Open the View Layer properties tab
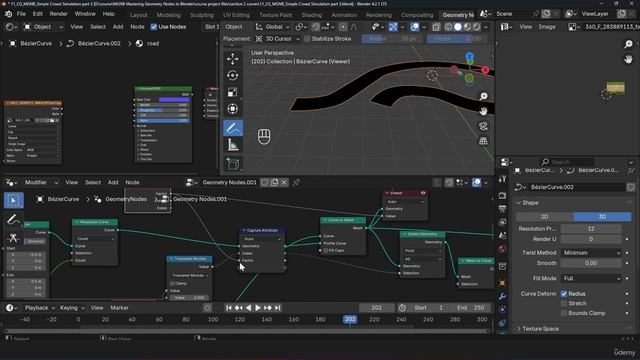The width and height of the screenshot is (640, 360). 502,222
